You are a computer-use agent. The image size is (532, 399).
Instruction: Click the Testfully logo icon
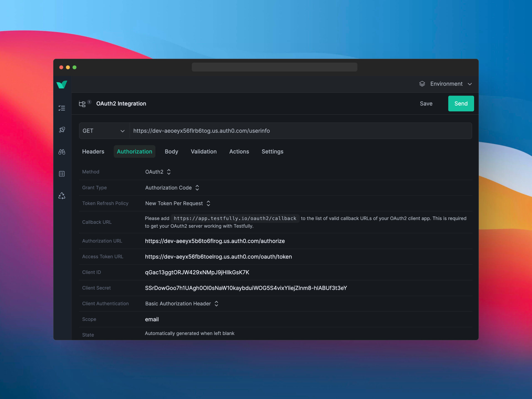(62, 85)
